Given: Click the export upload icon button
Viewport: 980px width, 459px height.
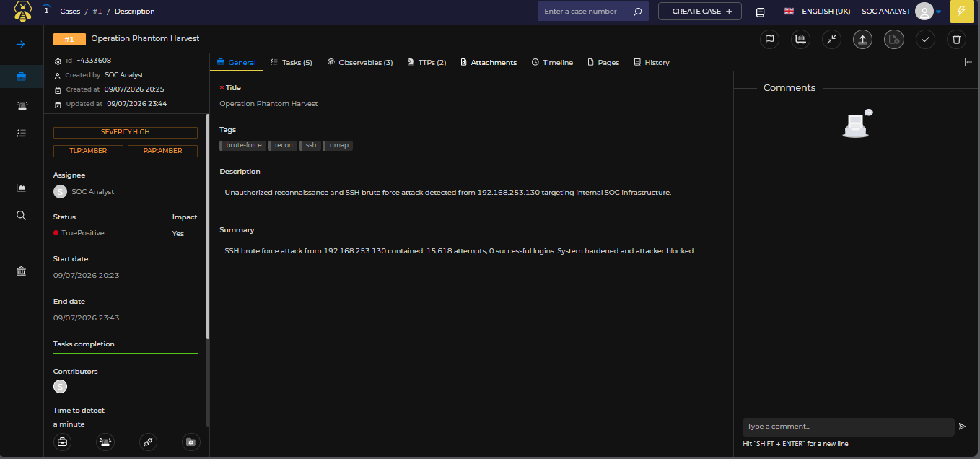Looking at the screenshot, I should click(862, 40).
